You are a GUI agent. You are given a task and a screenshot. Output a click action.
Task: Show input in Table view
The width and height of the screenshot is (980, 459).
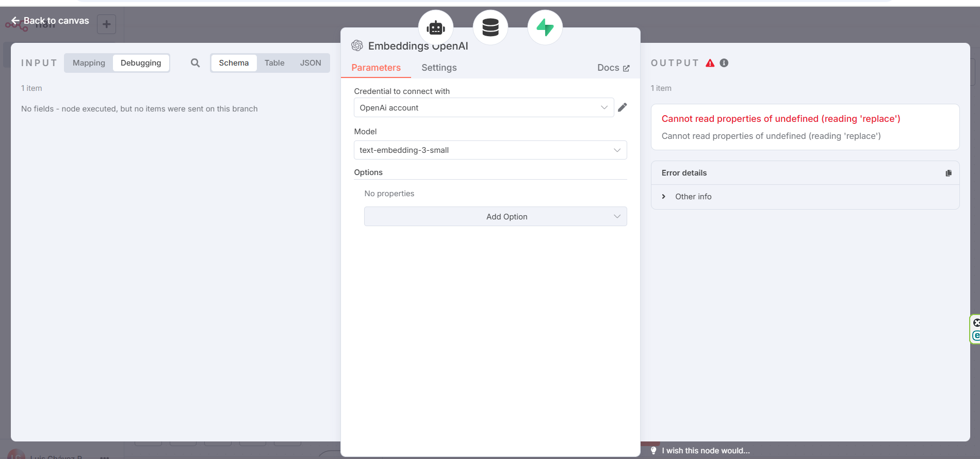tap(274, 63)
